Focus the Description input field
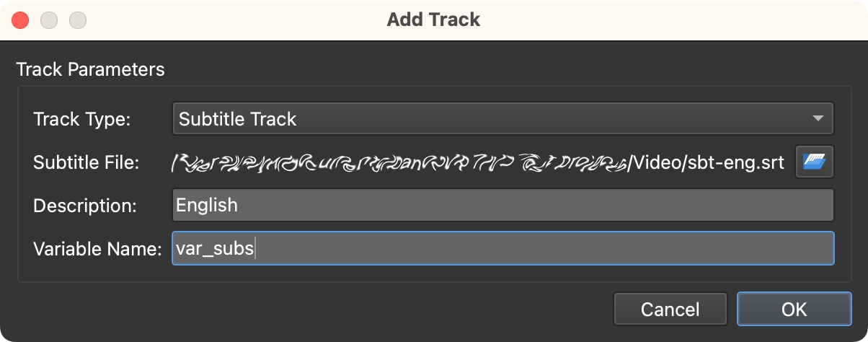Viewport: 868px width, 342px height. click(x=502, y=205)
